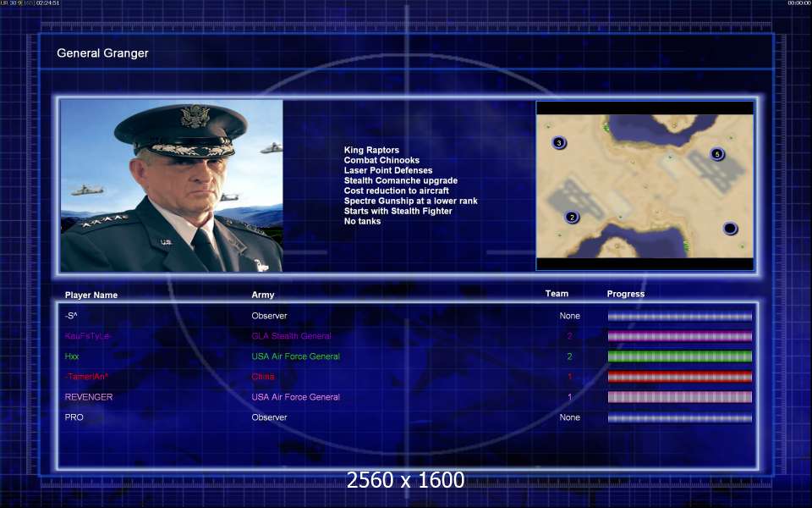The height and width of the screenshot is (508, 812).
Task: Click start position marker 2 on the map
Action: click(x=572, y=218)
